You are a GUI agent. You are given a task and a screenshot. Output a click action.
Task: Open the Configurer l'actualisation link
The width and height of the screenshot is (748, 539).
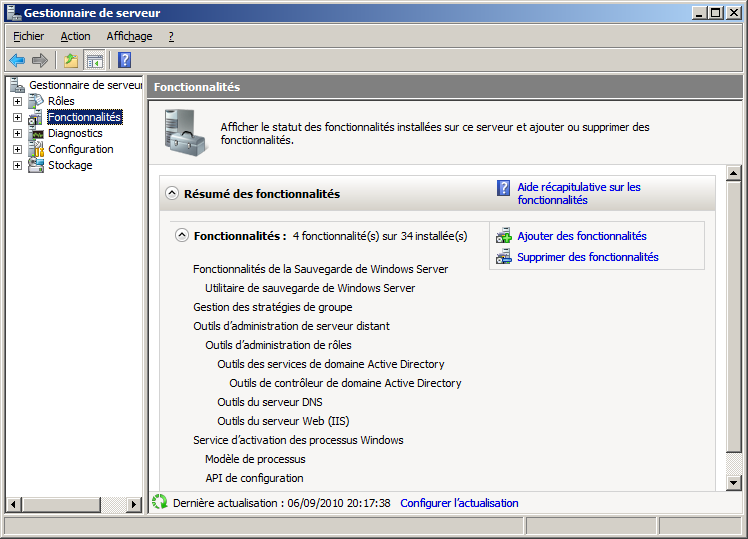[459, 503]
